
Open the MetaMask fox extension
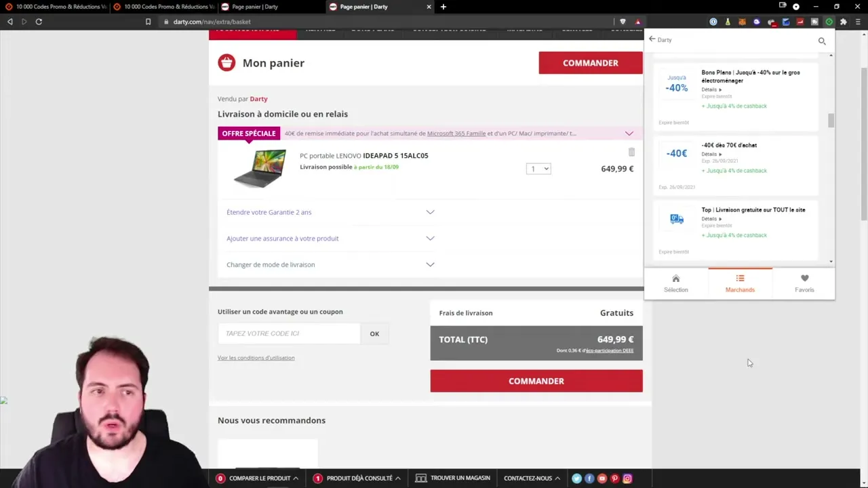742,22
